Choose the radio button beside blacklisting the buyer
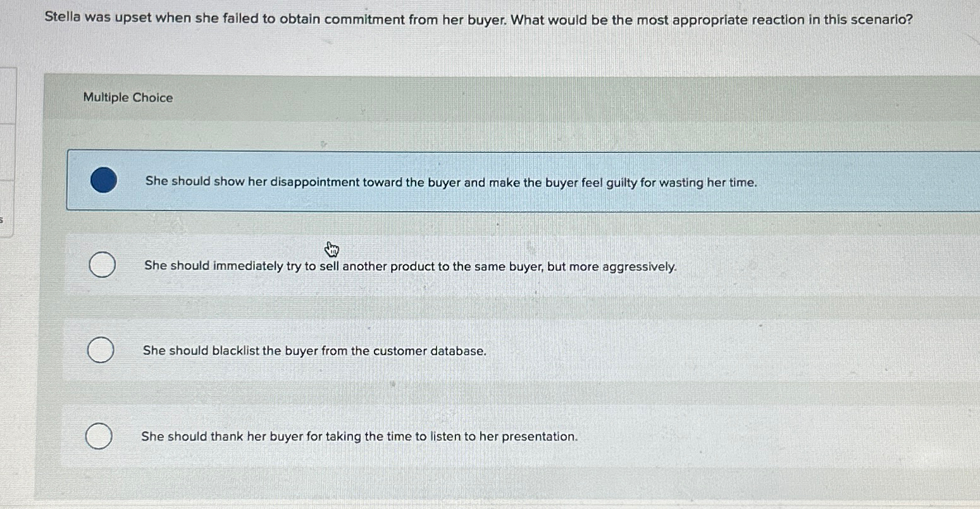Image resolution: width=980 pixels, height=509 pixels. [100, 350]
